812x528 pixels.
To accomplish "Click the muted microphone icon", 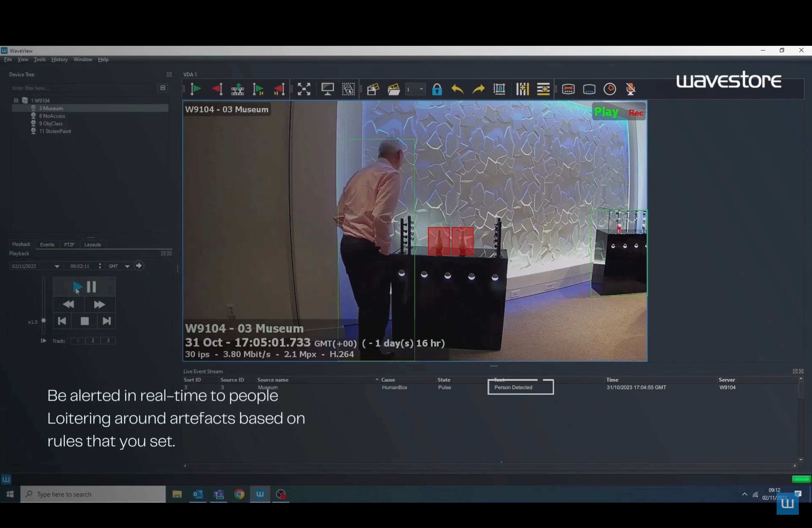I will click(631, 89).
